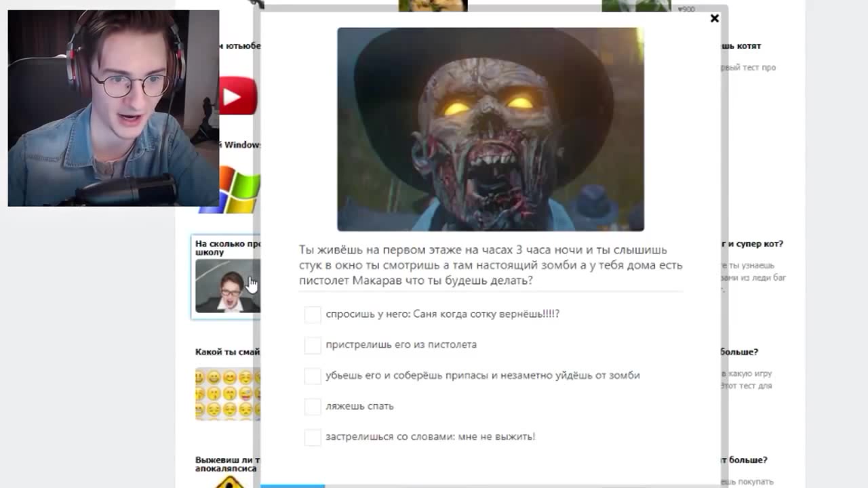Click the 'На сколько про' school quiz title
The width and height of the screenshot is (868, 488).
point(228,247)
